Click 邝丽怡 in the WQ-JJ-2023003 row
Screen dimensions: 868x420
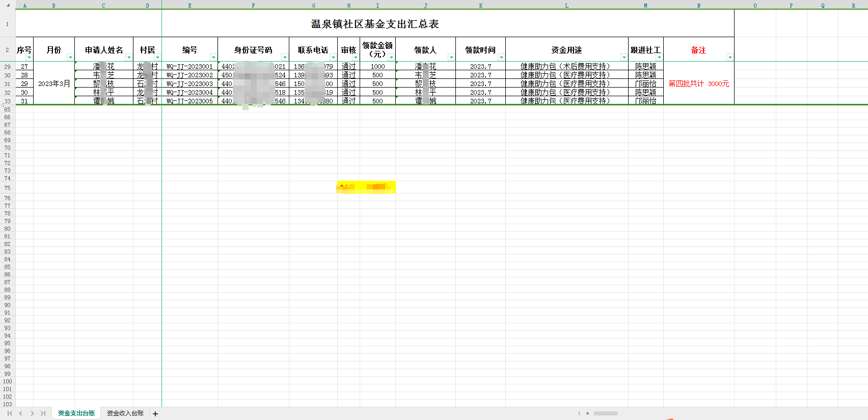(x=646, y=84)
